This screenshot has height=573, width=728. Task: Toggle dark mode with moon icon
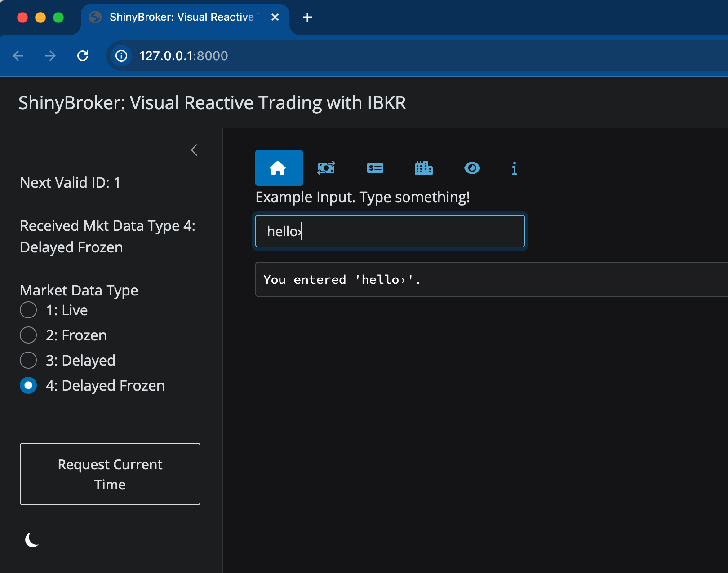coord(32,540)
